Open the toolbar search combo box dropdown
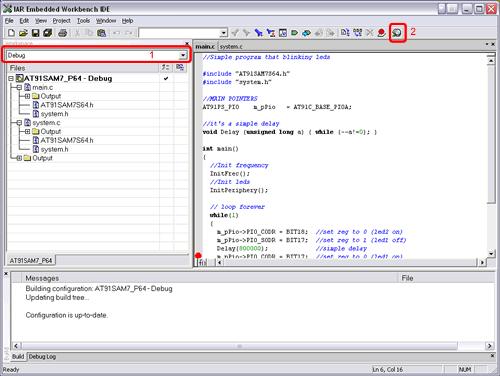Viewport: 500px width, 376px height. [x=224, y=33]
